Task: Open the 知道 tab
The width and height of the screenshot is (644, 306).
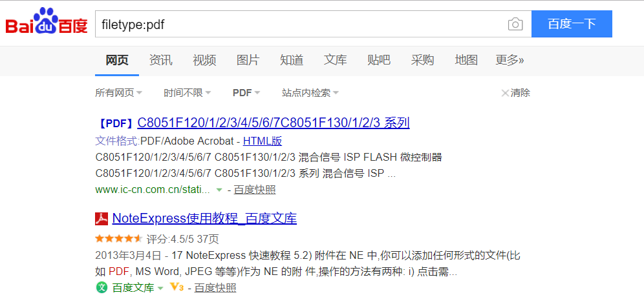Action: point(292,61)
